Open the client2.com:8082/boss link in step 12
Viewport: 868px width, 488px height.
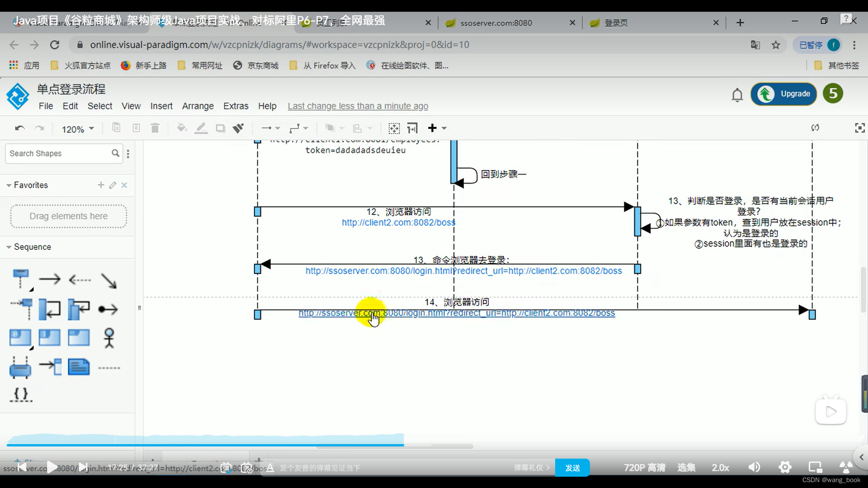click(398, 222)
